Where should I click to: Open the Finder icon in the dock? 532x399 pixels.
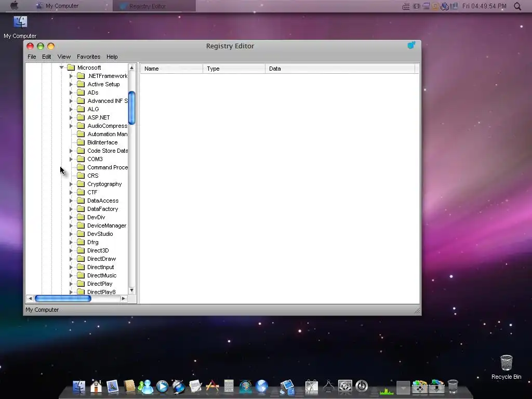click(x=79, y=387)
